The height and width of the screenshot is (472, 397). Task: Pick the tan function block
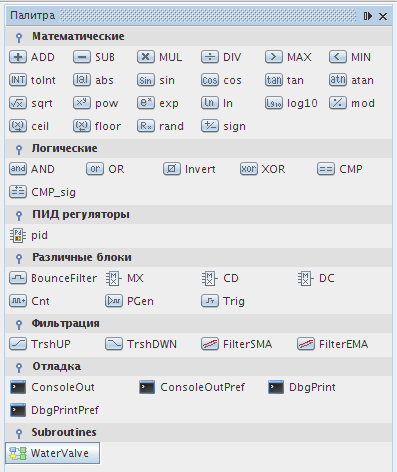pyautogui.click(x=284, y=80)
